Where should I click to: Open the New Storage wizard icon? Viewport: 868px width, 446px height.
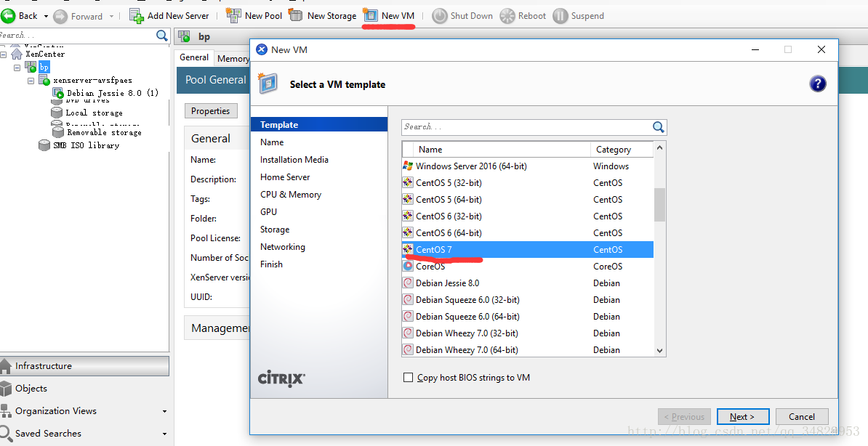(296, 15)
